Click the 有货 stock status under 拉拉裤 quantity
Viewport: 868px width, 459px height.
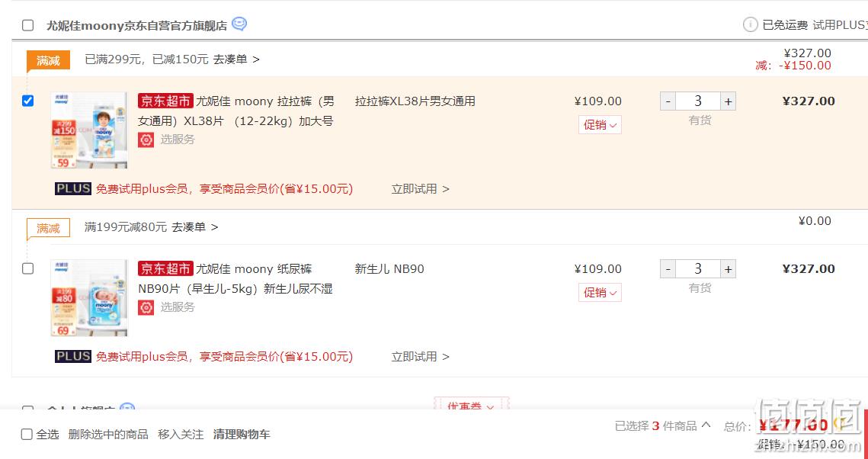click(700, 120)
